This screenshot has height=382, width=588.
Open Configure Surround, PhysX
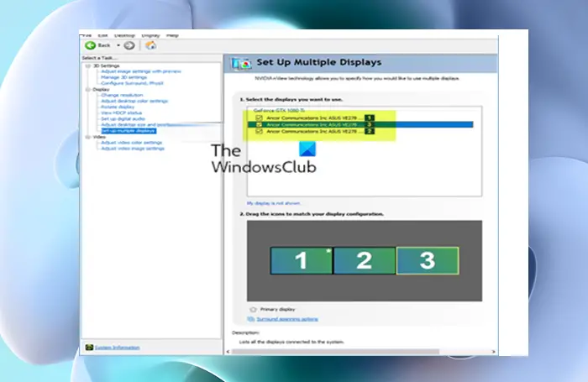[x=133, y=83]
